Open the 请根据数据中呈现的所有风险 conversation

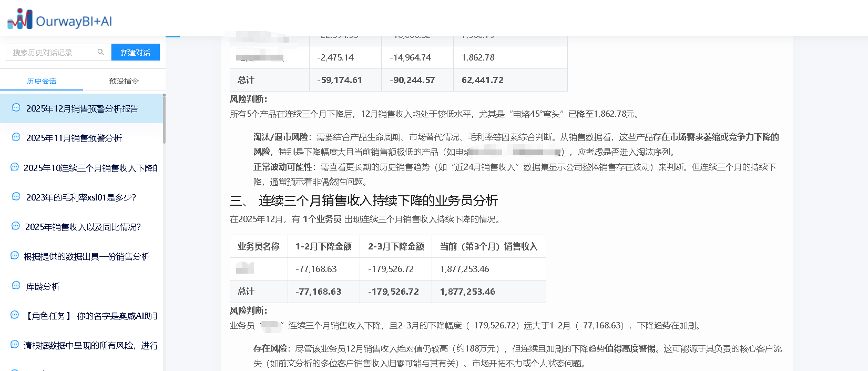tap(90, 345)
